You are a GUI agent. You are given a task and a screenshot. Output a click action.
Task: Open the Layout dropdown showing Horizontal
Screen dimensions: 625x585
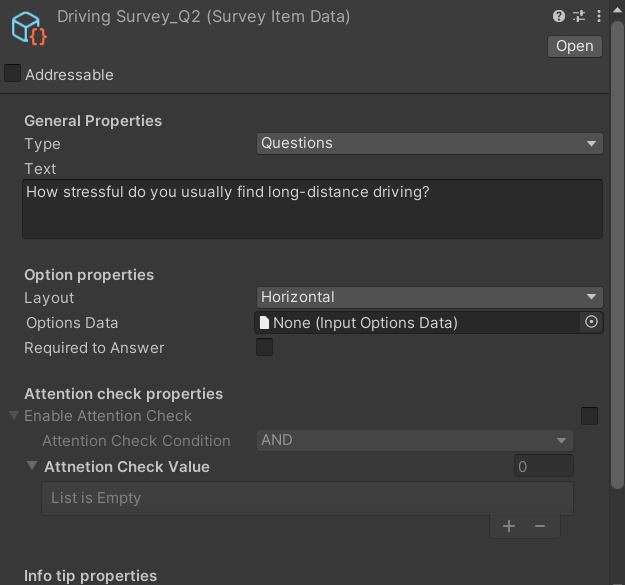[429, 297]
